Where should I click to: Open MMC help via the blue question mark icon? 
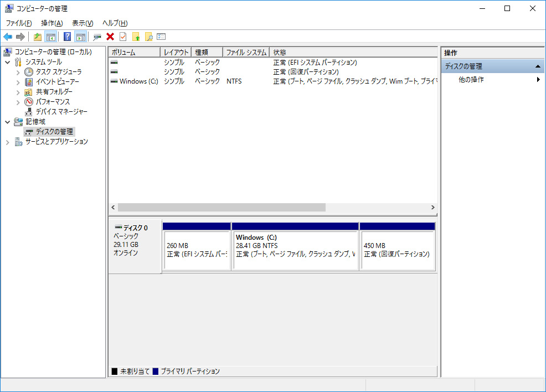coord(68,37)
